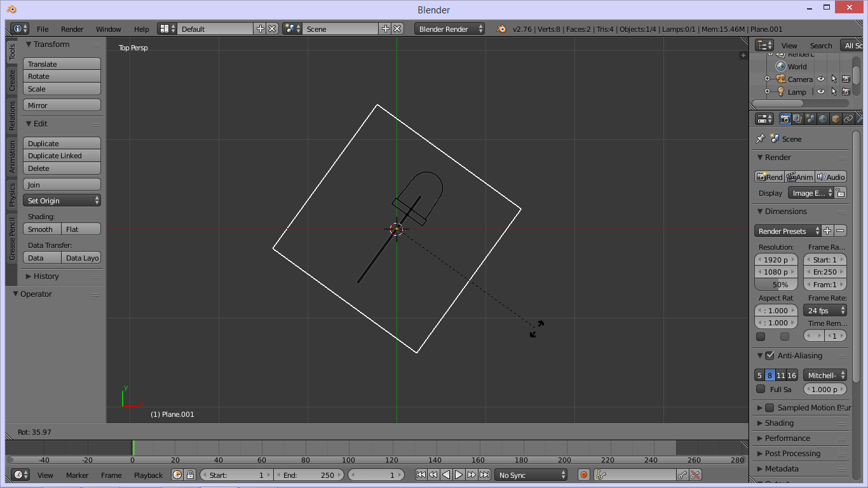The image size is (868, 488).
Task: Click the Render image button
Action: (770, 177)
